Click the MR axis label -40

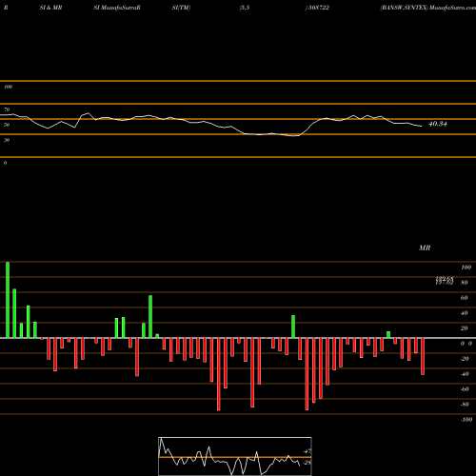465,374
